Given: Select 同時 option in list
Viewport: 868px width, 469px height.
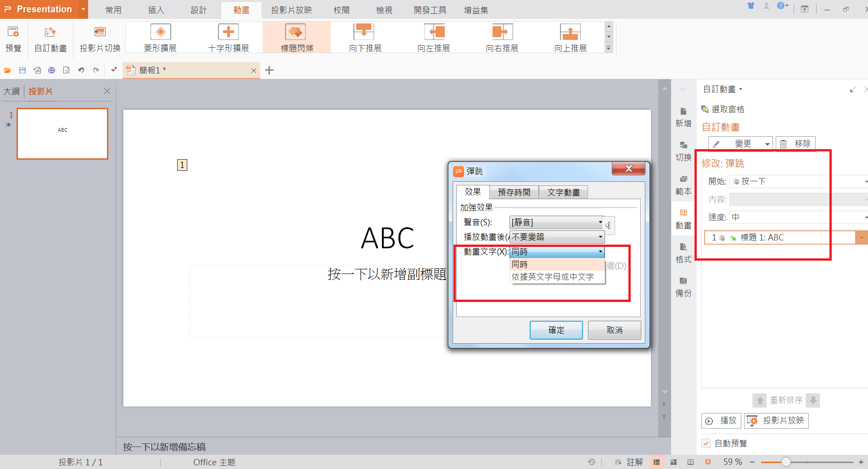Looking at the screenshot, I should [557, 264].
